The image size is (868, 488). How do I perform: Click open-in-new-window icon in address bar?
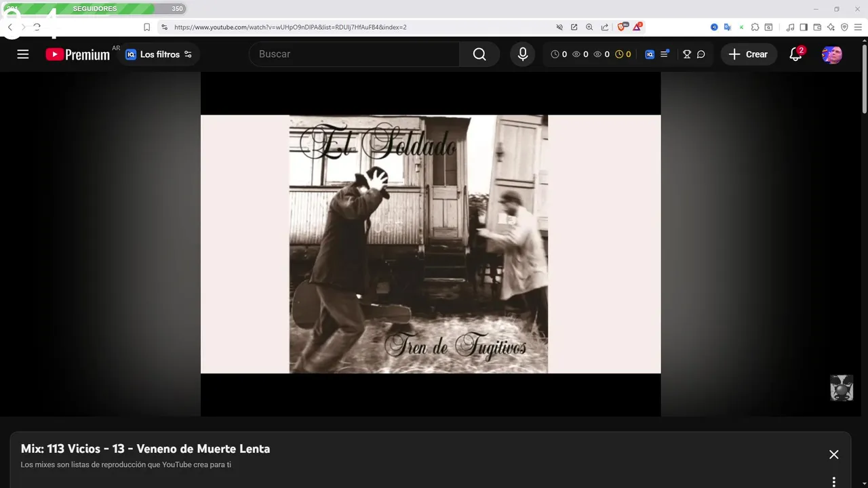coord(574,27)
